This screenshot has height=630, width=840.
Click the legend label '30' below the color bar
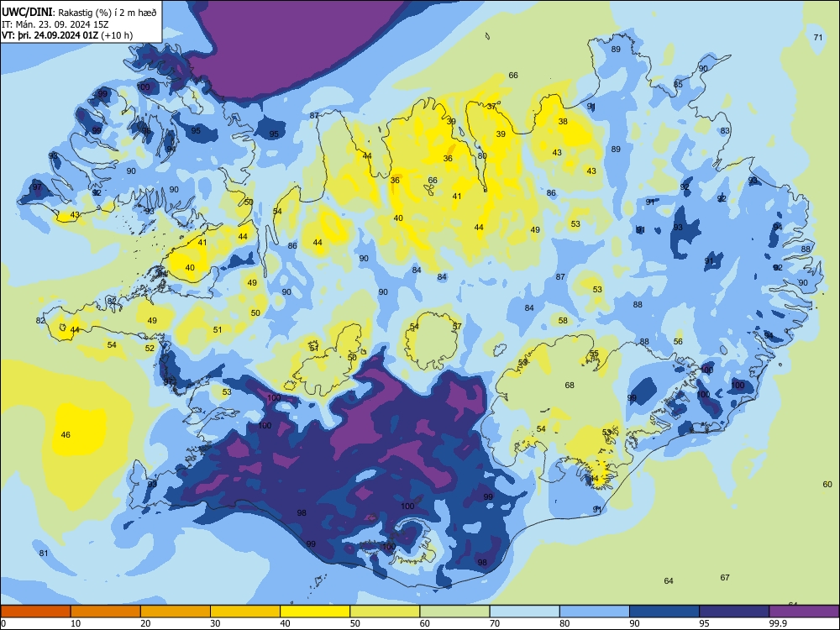[215, 623]
